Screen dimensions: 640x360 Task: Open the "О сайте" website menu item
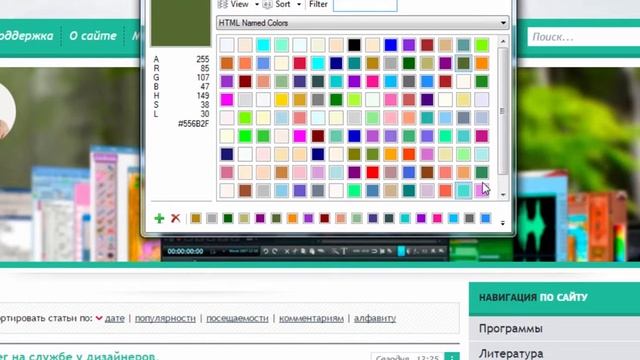[x=93, y=36]
